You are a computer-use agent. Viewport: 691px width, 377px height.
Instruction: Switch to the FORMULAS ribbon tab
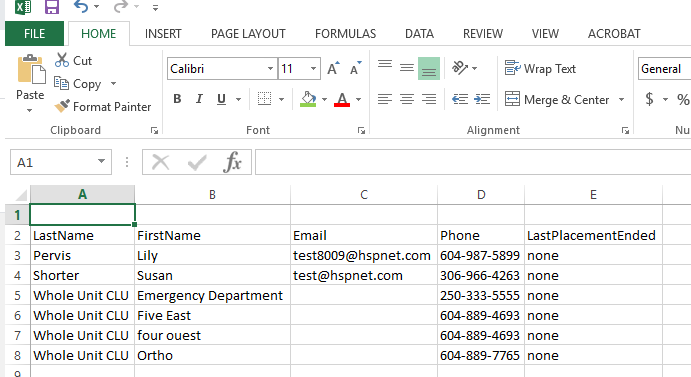346,34
